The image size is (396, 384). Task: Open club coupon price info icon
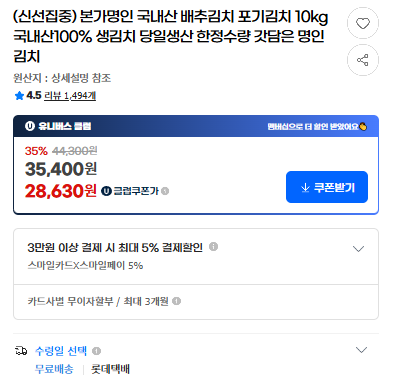165,191
